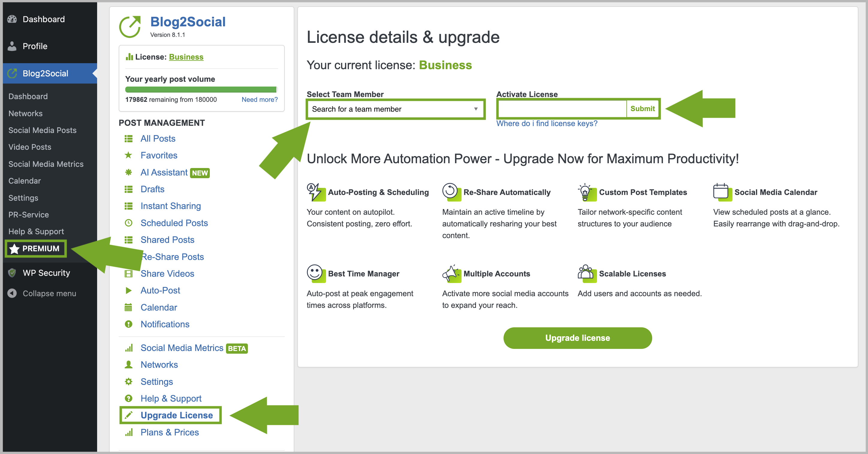Open the Share Videos link
This screenshot has width=868, height=454.
[168, 273]
